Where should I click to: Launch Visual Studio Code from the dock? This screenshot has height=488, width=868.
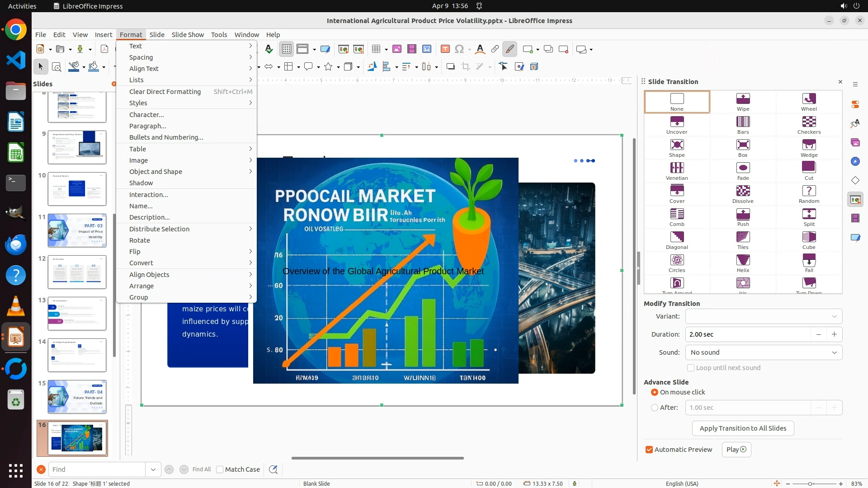pyautogui.click(x=16, y=60)
